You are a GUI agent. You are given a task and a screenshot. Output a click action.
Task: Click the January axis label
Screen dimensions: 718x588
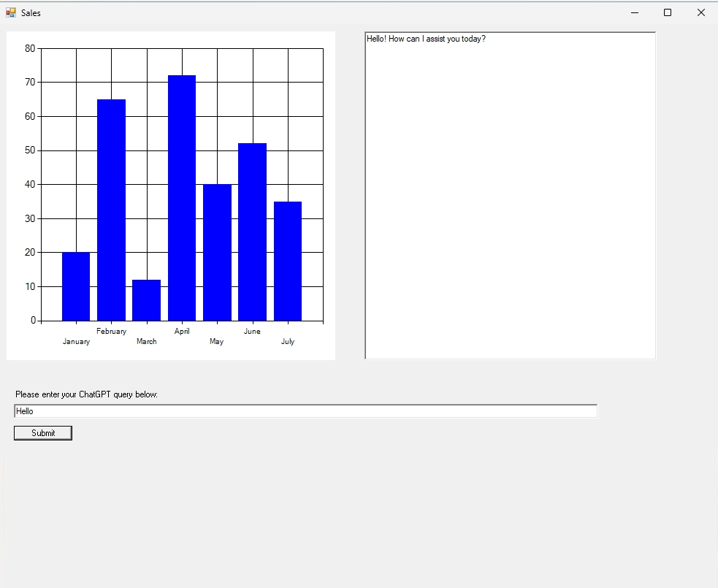coord(76,341)
